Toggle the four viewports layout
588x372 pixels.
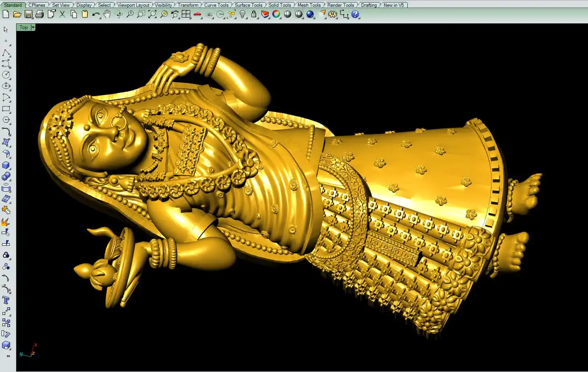[x=186, y=14]
